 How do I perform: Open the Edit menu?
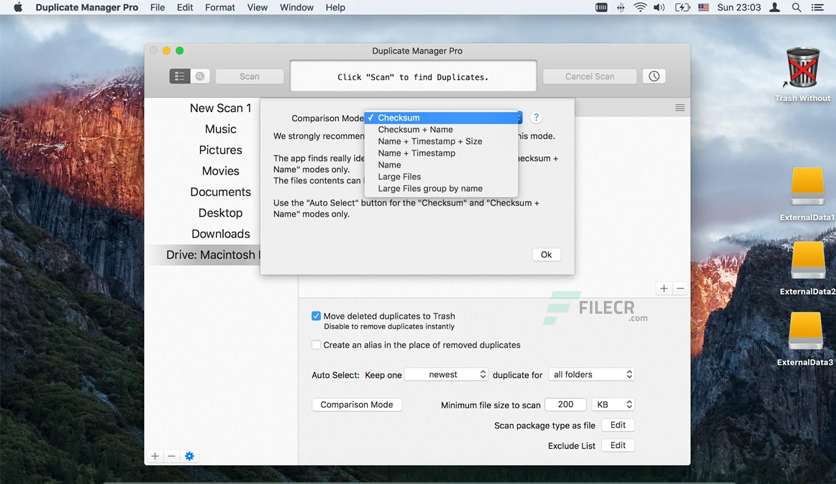point(185,7)
